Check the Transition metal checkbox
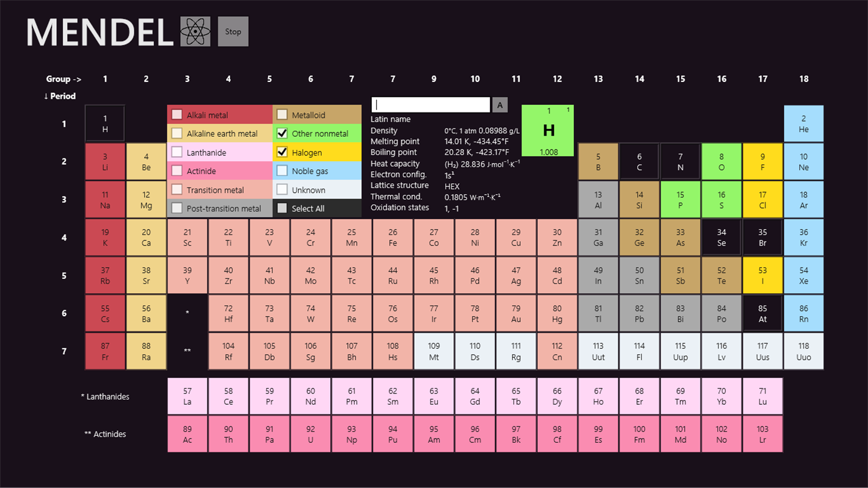Image resolution: width=868 pixels, height=488 pixels. [177, 189]
